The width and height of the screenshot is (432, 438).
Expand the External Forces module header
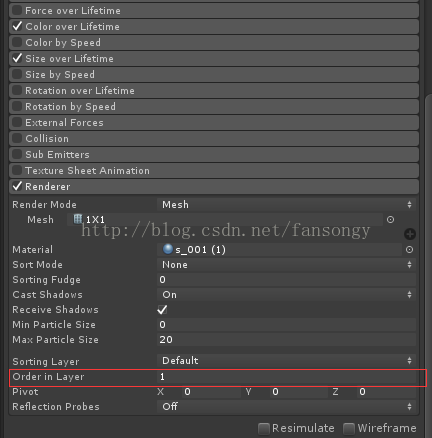point(214,122)
